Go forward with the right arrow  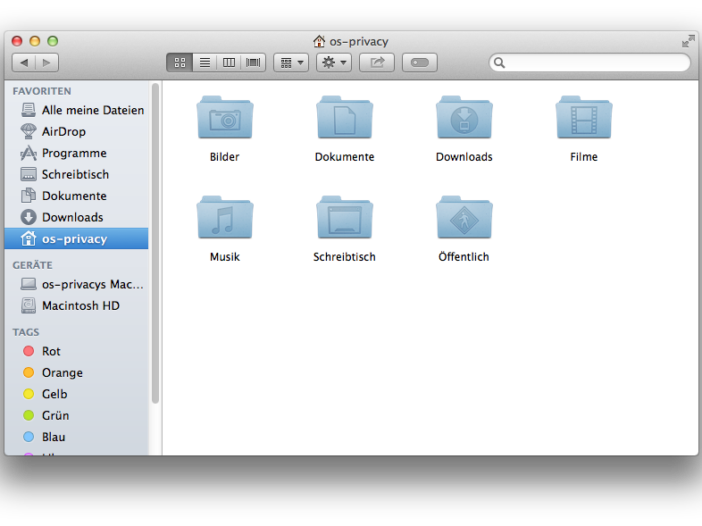tap(47, 62)
